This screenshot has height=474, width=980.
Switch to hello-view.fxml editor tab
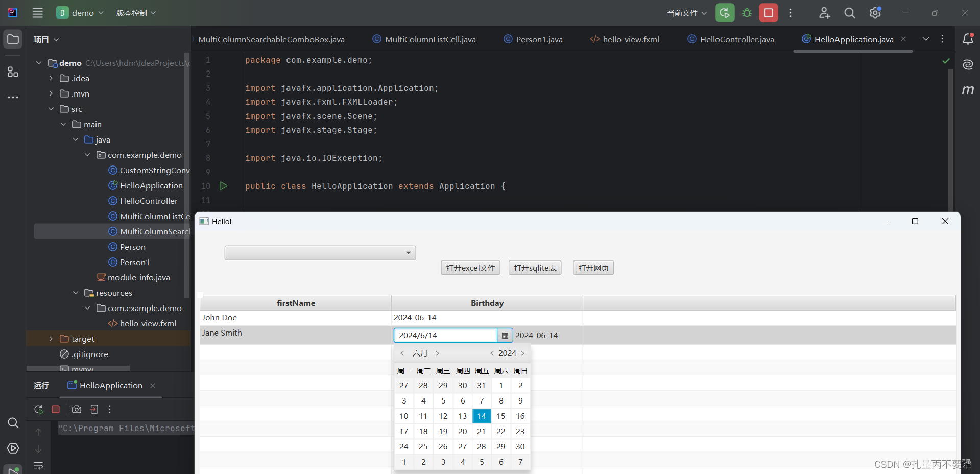point(625,39)
